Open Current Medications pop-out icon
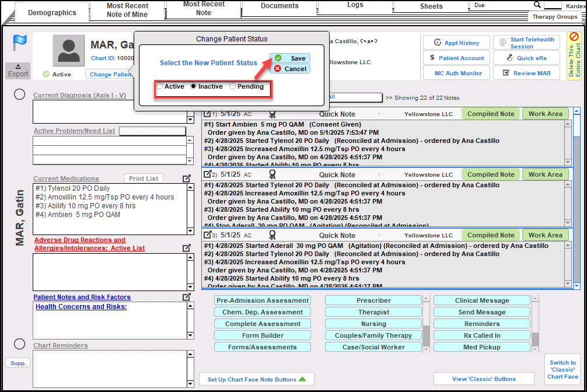587x392 pixels. (x=186, y=178)
